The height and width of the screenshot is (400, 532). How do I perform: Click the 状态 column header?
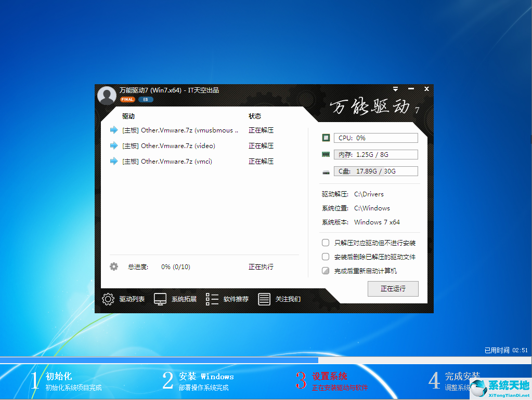pyautogui.click(x=255, y=116)
